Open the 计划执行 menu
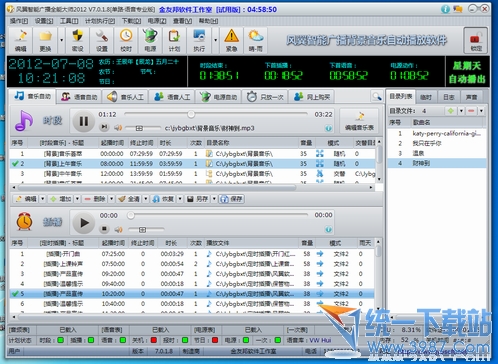 click(100, 21)
